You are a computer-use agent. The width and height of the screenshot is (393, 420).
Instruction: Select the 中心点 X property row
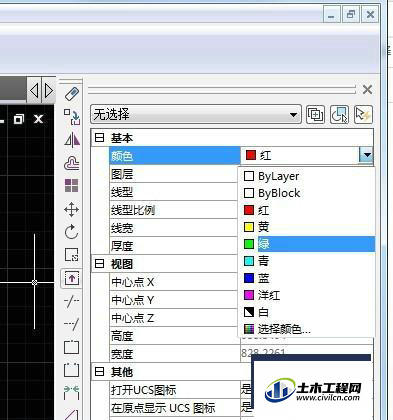pos(173,282)
